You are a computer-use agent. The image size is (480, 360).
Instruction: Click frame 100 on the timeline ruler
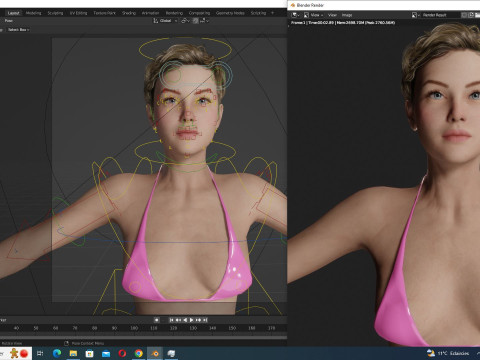click(x=134, y=328)
